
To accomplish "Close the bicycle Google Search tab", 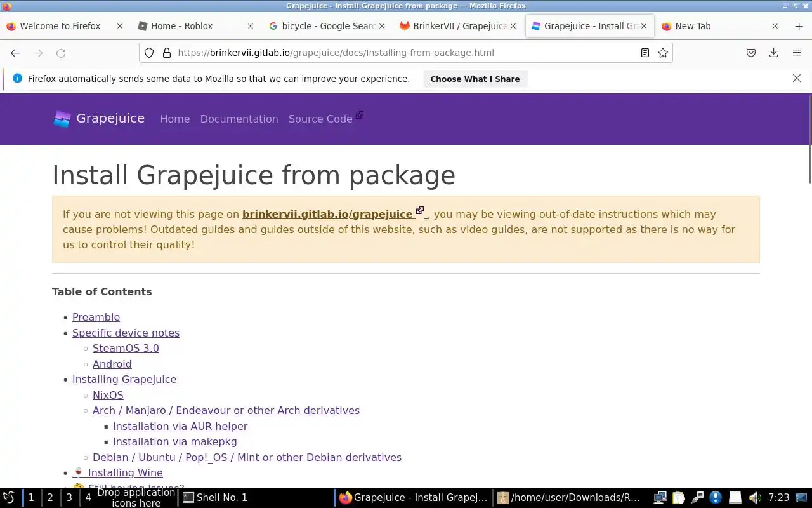I will [382, 26].
